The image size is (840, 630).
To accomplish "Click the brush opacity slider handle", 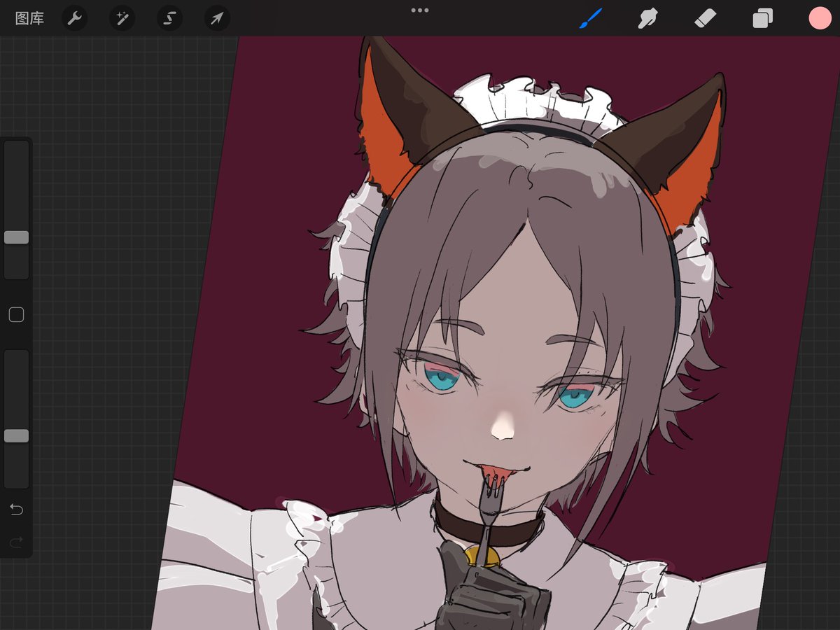I will point(16,436).
